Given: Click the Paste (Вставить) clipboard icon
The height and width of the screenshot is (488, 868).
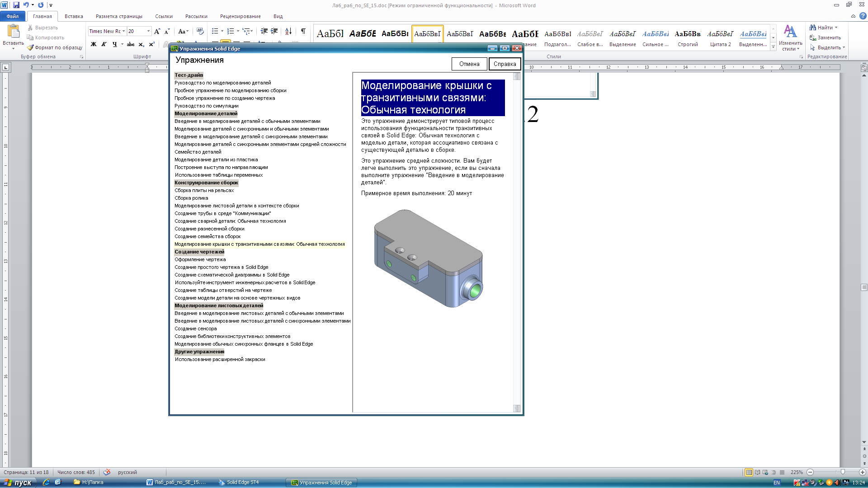Looking at the screenshot, I should [x=13, y=32].
